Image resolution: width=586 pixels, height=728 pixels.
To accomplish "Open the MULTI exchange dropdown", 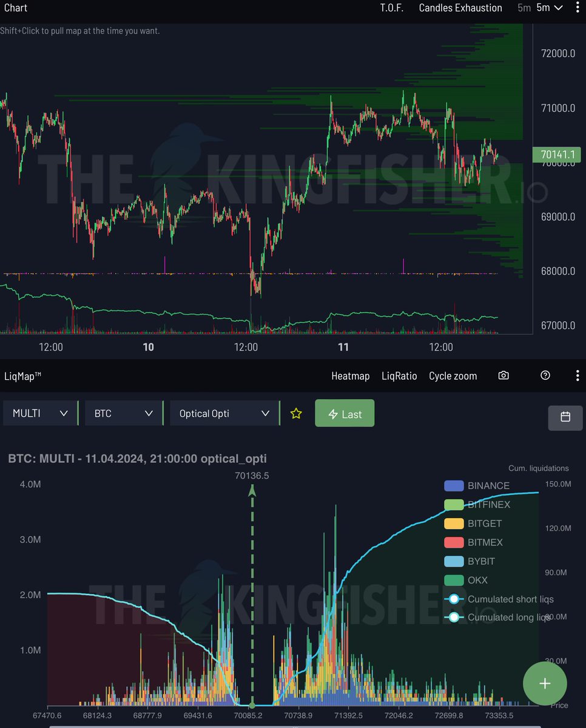I will pos(40,413).
